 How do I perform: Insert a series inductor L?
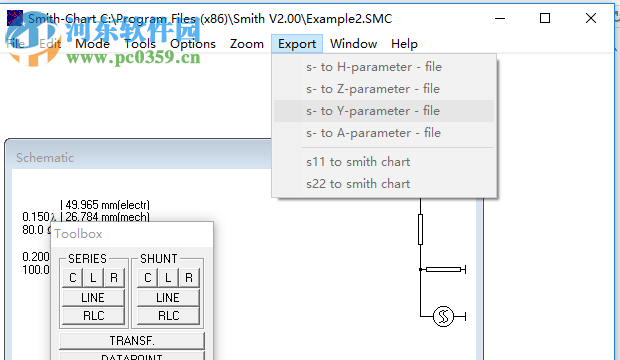point(93,278)
